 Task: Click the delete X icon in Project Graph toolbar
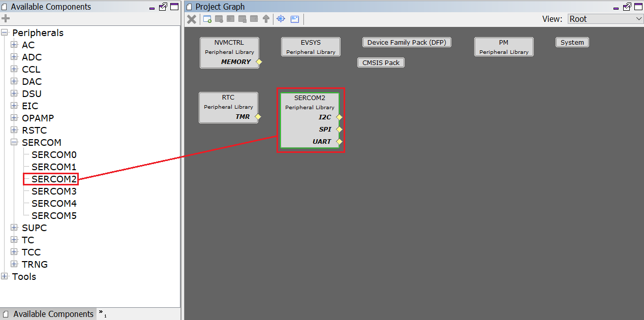[192, 19]
